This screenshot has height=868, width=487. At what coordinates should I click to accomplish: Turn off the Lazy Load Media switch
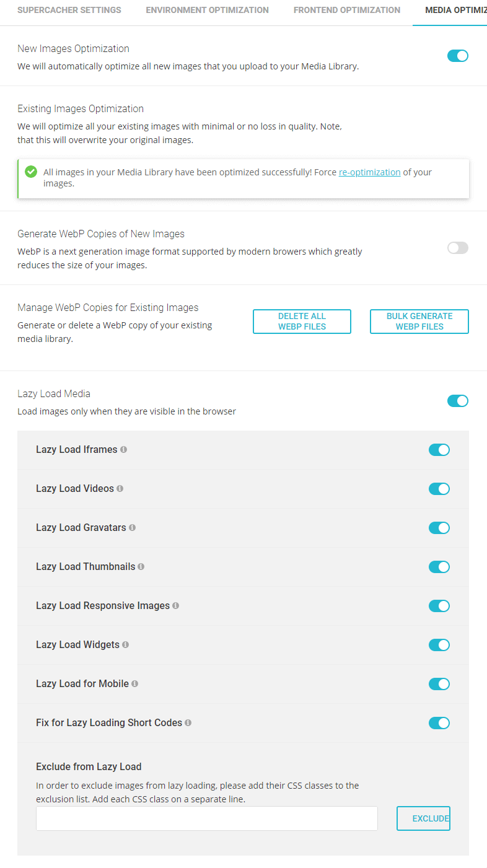point(457,401)
